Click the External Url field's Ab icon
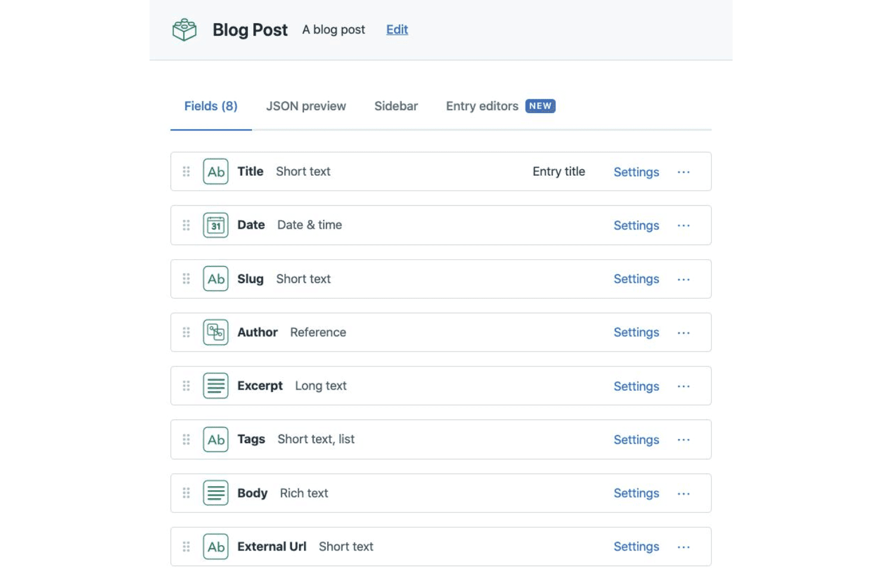This screenshot has width=882, height=588. (216, 547)
